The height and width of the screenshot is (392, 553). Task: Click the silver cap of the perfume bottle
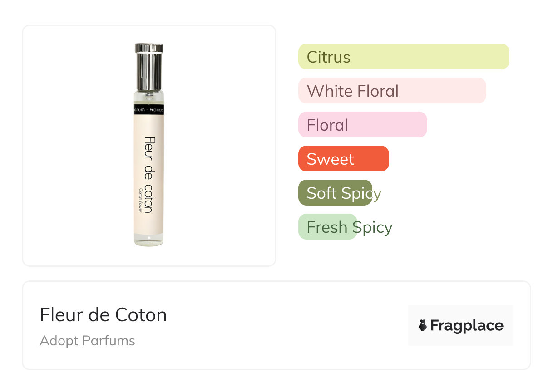(148, 66)
